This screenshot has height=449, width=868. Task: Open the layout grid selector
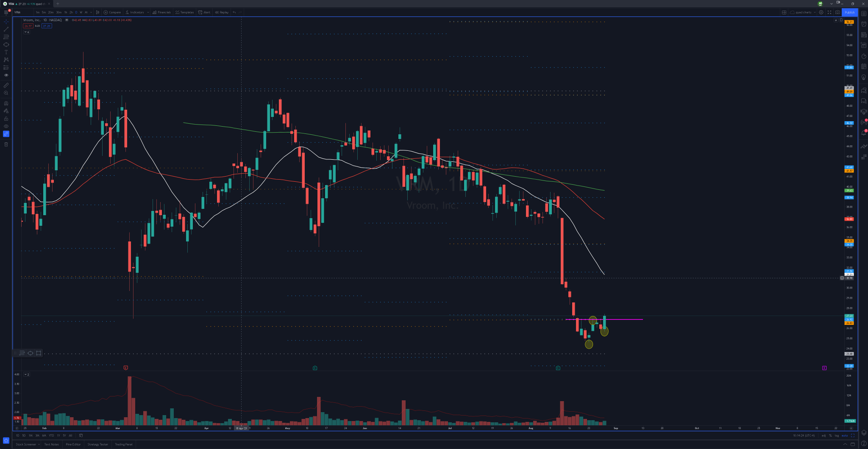click(784, 12)
